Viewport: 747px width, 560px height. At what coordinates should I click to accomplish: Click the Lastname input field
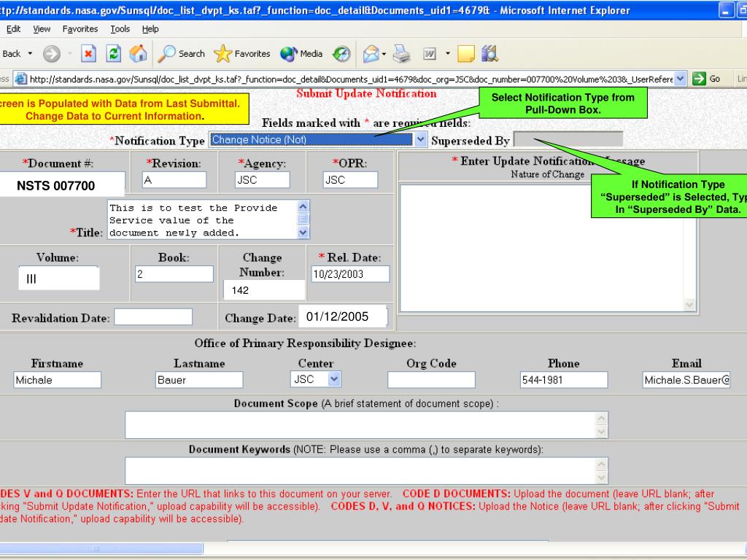click(199, 379)
